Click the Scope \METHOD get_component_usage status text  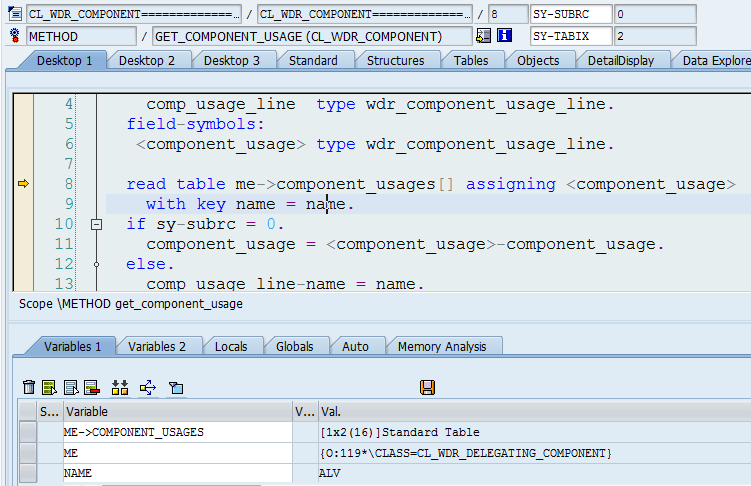[x=131, y=304]
